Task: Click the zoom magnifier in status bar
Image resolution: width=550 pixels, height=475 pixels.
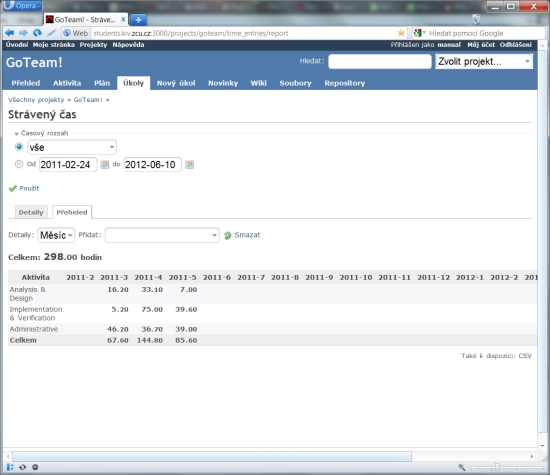Action: click(462, 467)
